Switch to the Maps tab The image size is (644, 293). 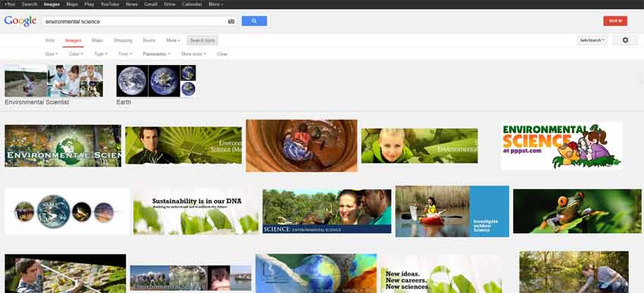(97, 41)
